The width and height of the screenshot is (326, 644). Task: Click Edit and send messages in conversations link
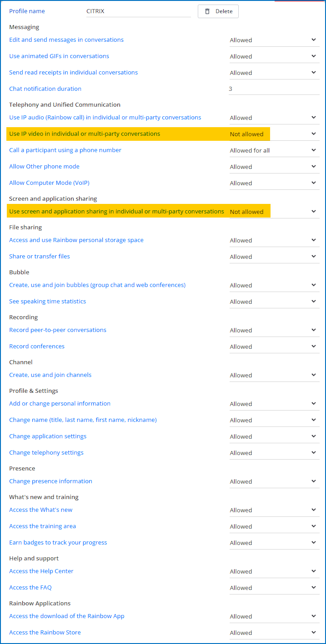66,40
